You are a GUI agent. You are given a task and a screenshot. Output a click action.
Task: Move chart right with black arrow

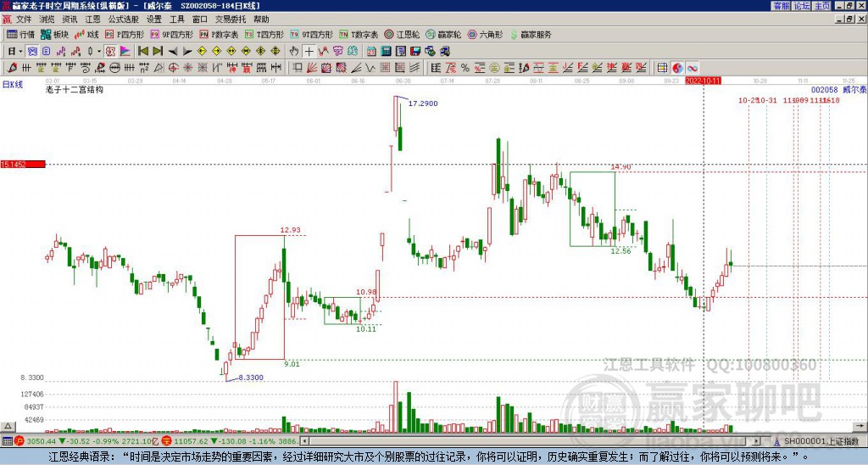[x=187, y=52]
